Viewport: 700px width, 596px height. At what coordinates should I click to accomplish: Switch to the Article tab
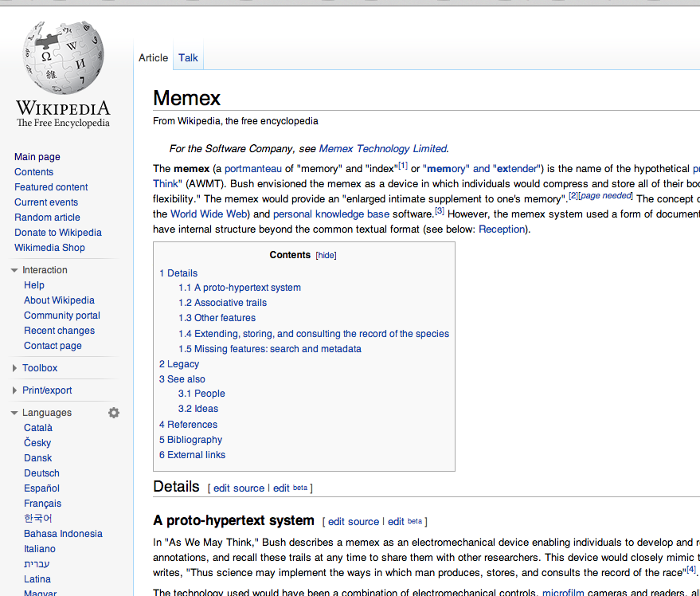click(153, 57)
